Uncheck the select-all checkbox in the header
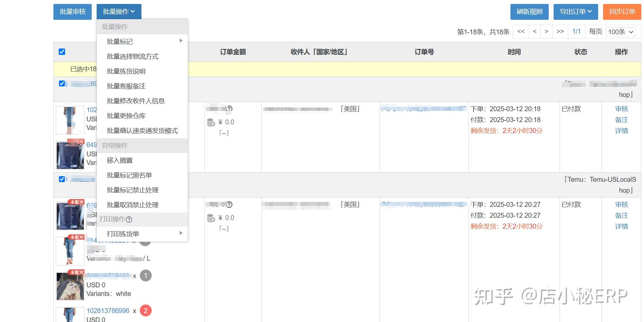Screen dimensions: 644x322 pos(62,52)
